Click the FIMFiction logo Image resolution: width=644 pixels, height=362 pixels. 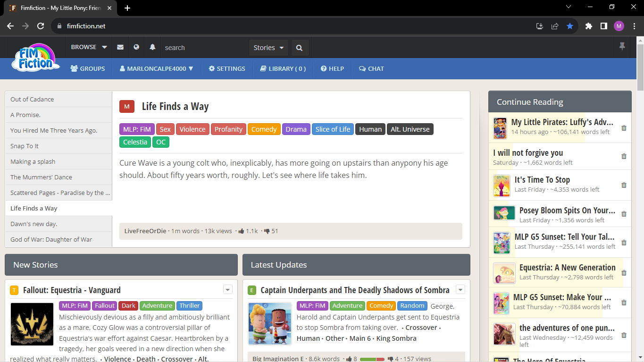click(x=35, y=58)
